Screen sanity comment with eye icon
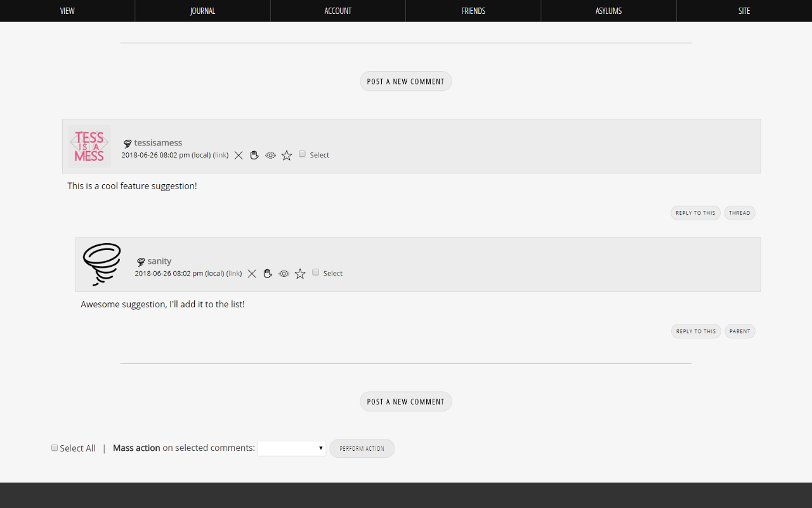This screenshot has height=508, width=812. tap(284, 274)
